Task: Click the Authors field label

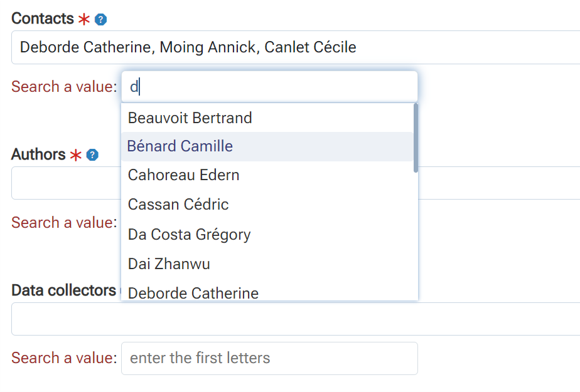Action: click(38, 154)
